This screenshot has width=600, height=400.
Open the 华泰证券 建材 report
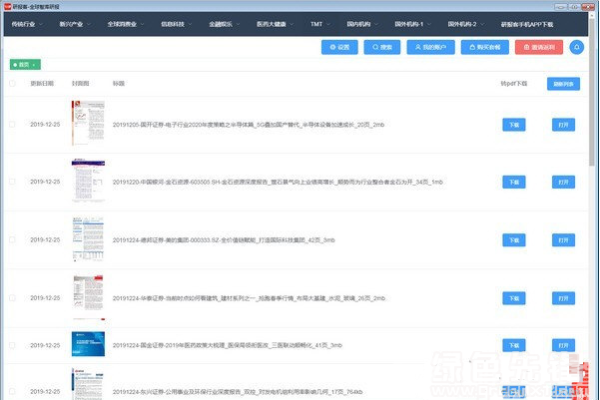tap(563, 298)
